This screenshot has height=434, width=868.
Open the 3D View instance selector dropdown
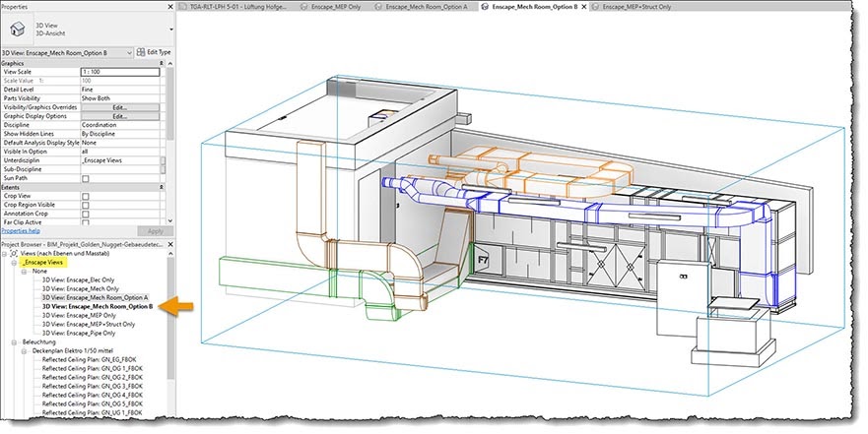coord(128,51)
